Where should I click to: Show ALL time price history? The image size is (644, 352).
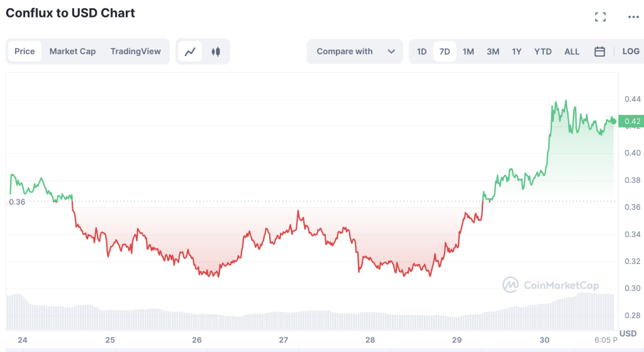[x=572, y=52]
